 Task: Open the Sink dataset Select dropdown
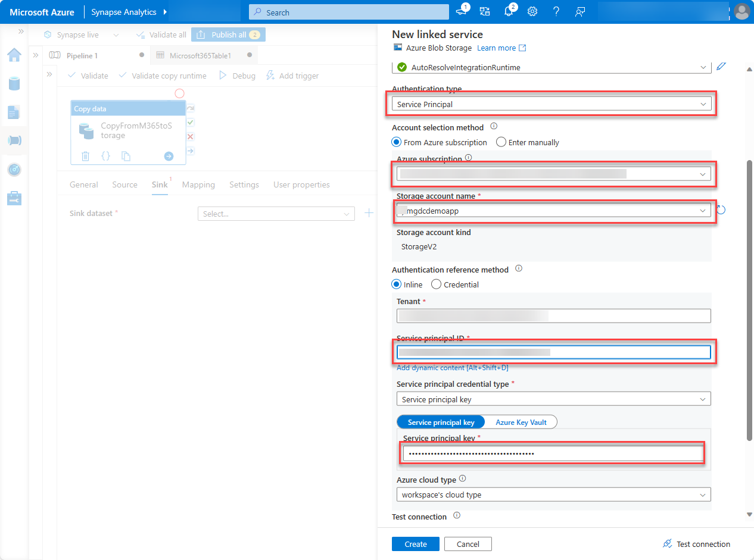tap(276, 213)
